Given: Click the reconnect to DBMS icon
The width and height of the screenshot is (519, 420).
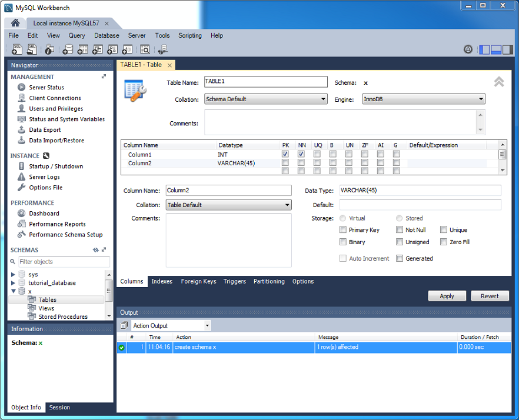Looking at the screenshot, I should click(x=162, y=49).
